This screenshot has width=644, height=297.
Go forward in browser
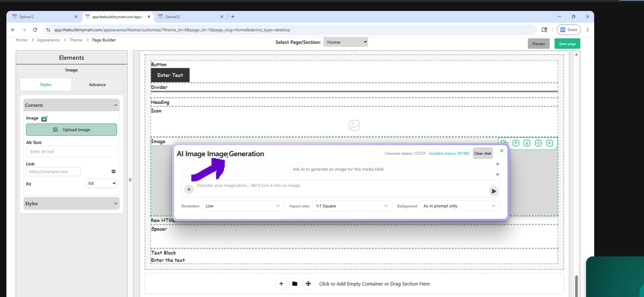[24, 30]
